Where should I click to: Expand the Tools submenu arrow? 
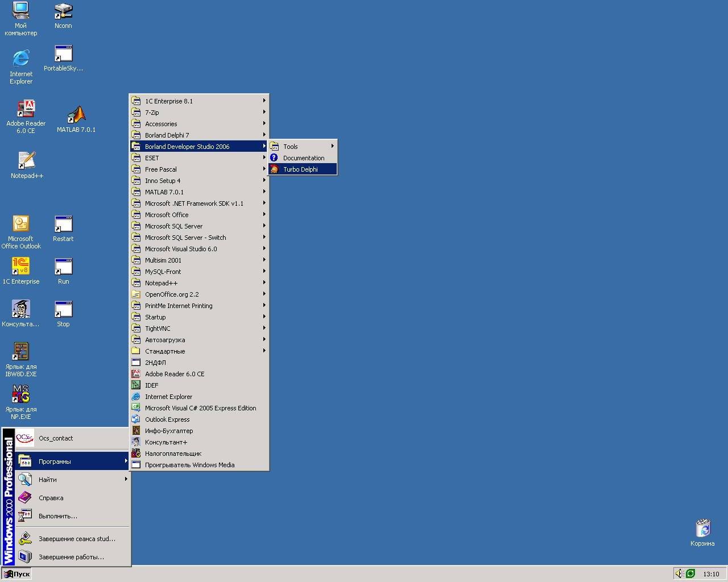[x=333, y=146]
